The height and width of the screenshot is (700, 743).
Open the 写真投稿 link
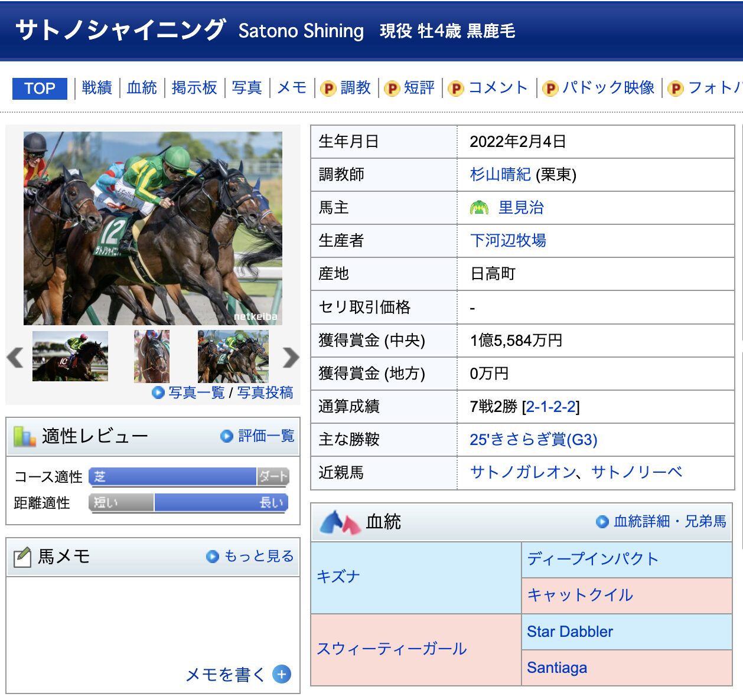pyautogui.click(x=265, y=392)
